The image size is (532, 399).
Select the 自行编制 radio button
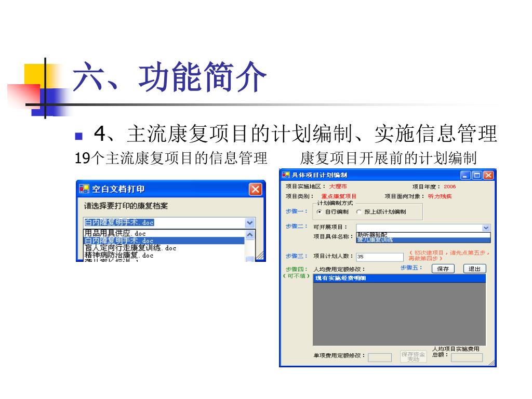coord(319,212)
